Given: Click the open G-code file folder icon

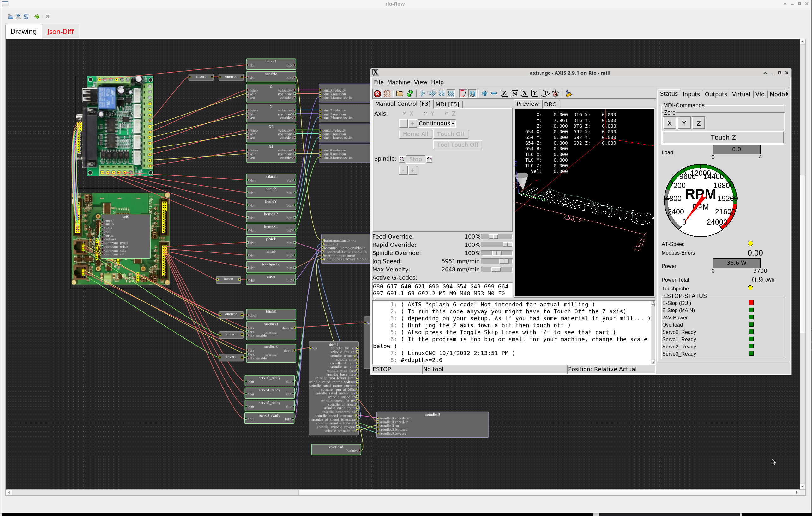Looking at the screenshot, I should (400, 94).
